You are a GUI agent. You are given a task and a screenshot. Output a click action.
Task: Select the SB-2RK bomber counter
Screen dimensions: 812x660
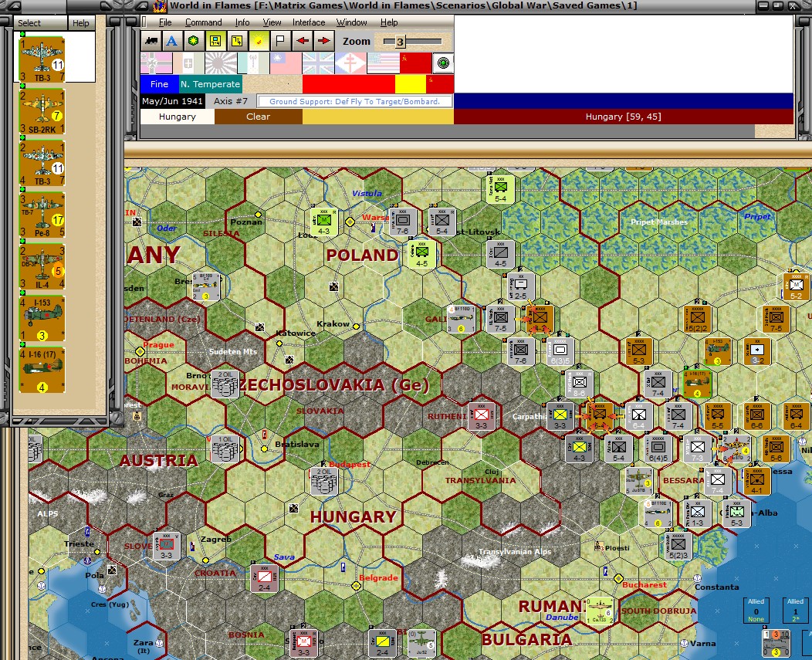[x=42, y=111]
